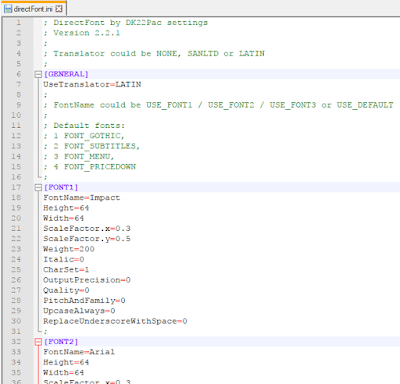Click the UseTranslator=LATIN line

point(92,84)
